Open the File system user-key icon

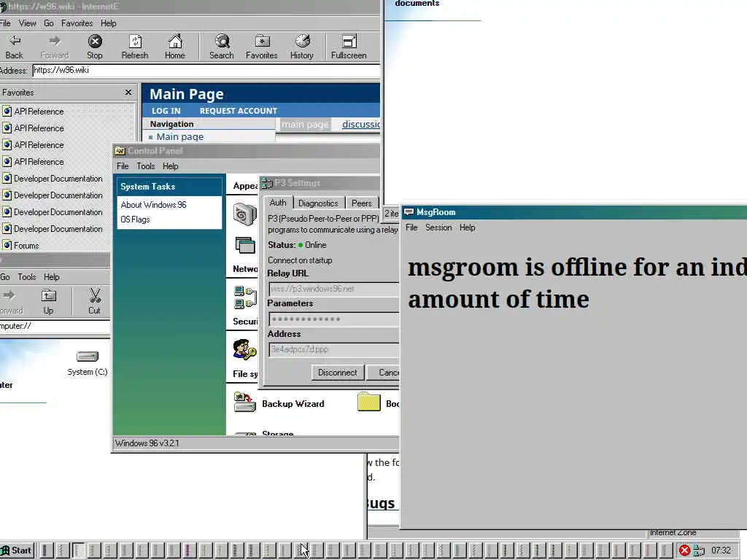(245, 350)
